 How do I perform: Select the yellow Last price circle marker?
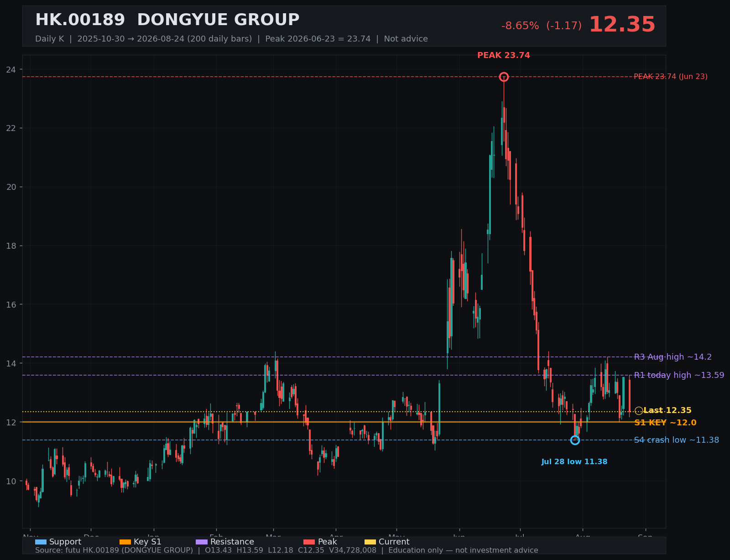[x=639, y=411]
